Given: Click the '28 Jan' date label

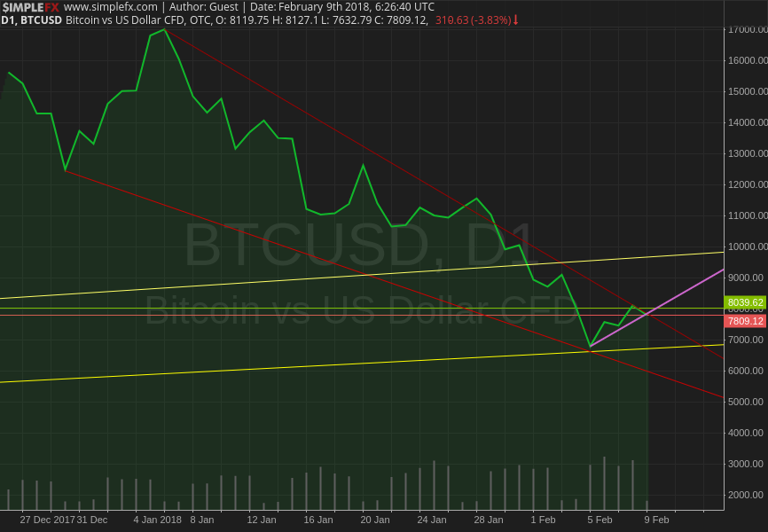Looking at the screenshot, I should tap(489, 520).
